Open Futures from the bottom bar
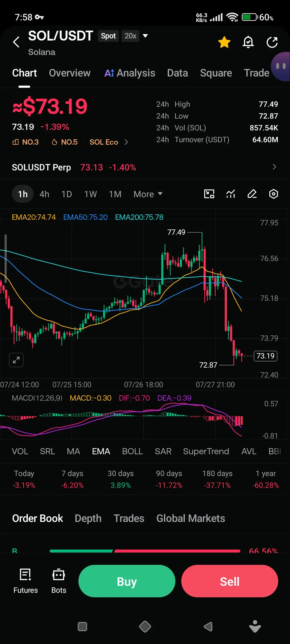This screenshot has width=290, height=644. coord(26,581)
